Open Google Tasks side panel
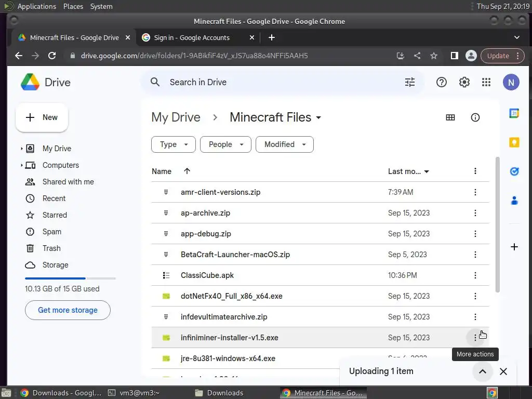This screenshot has width=532, height=399. tap(514, 171)
